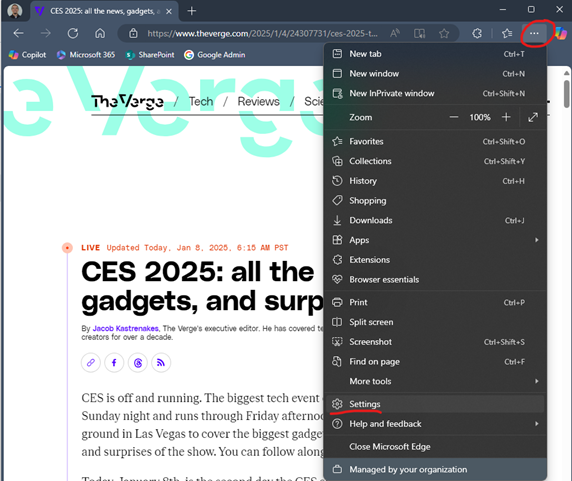Choose Shopping in the menu

coord(435,201)
